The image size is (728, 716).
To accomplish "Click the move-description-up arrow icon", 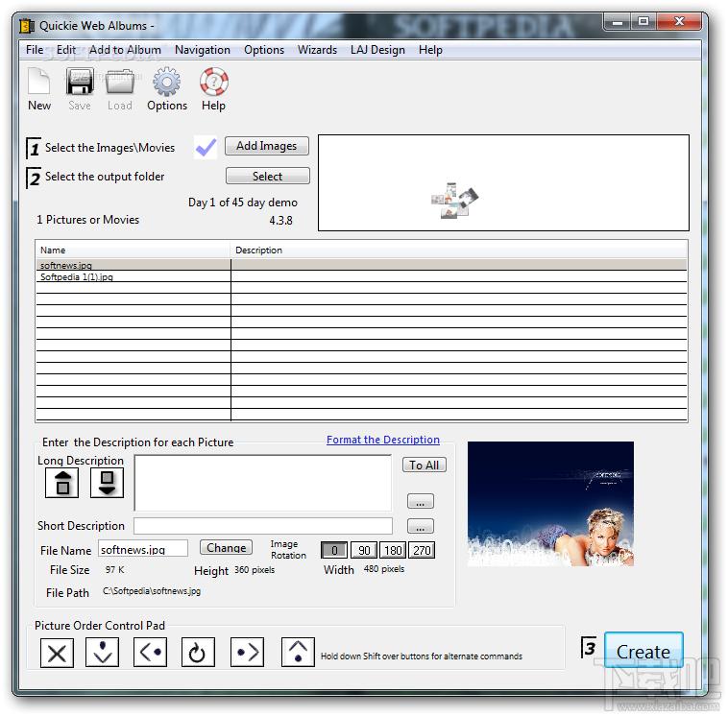I will [x=61, y=483].
